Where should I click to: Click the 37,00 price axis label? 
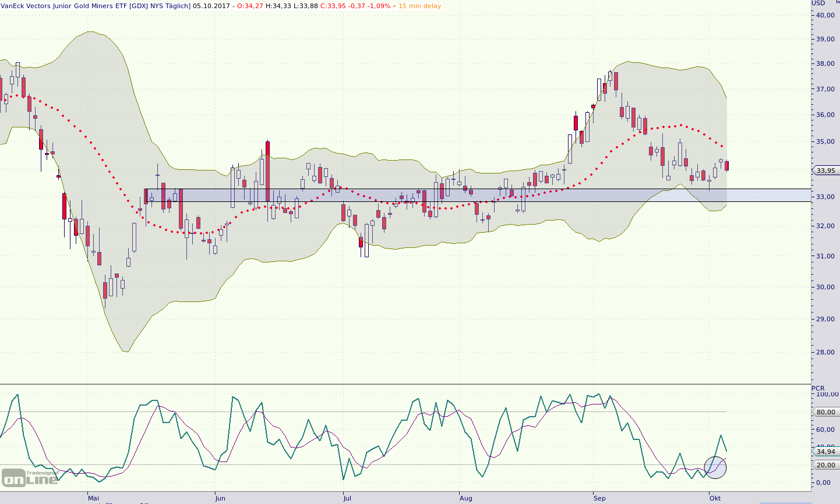pos(825,90)
